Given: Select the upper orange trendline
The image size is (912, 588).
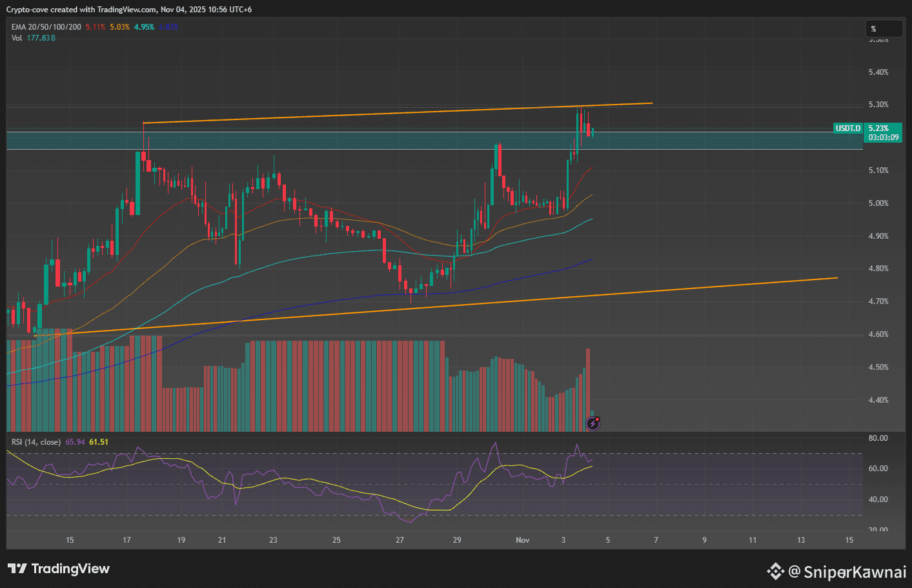Looking at the screenshot, I should tap(387, 114).
